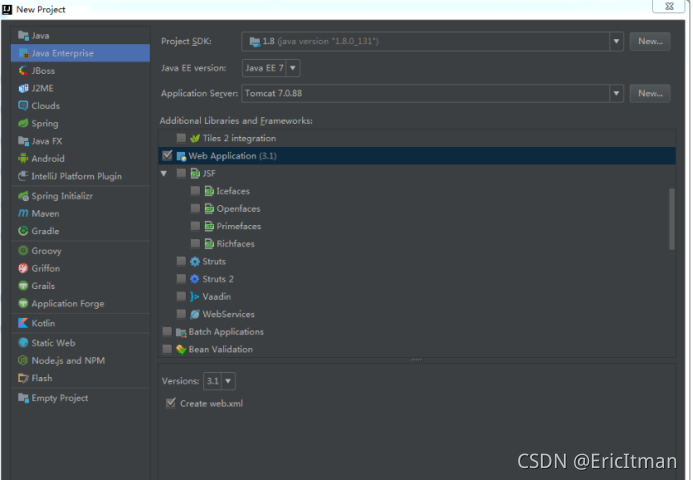Screen dimensions: 693x480
Task: Click New button next to Application Server
Action: (650, 93)
